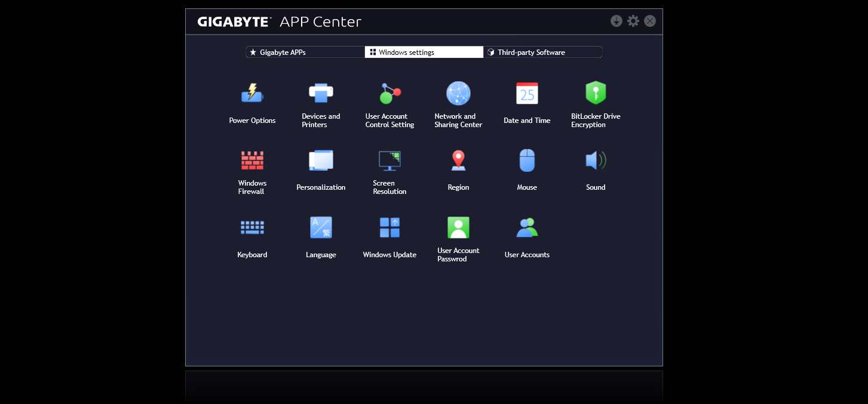
Task: Open Power Options
Action: click(x=252, y=94)
